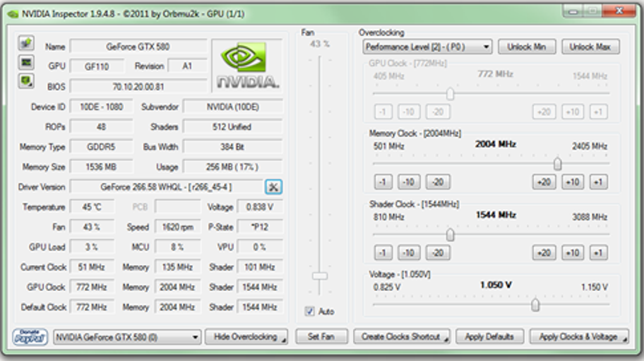Click the NVIDIA Inspector title bar icon
The image size is (644, 361).
pyautogui.click(x=13, y=14)
